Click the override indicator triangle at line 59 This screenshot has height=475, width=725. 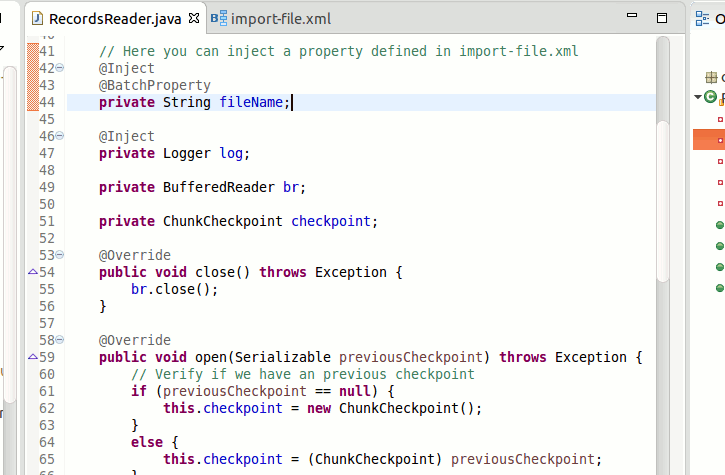[x=32, y=357]
